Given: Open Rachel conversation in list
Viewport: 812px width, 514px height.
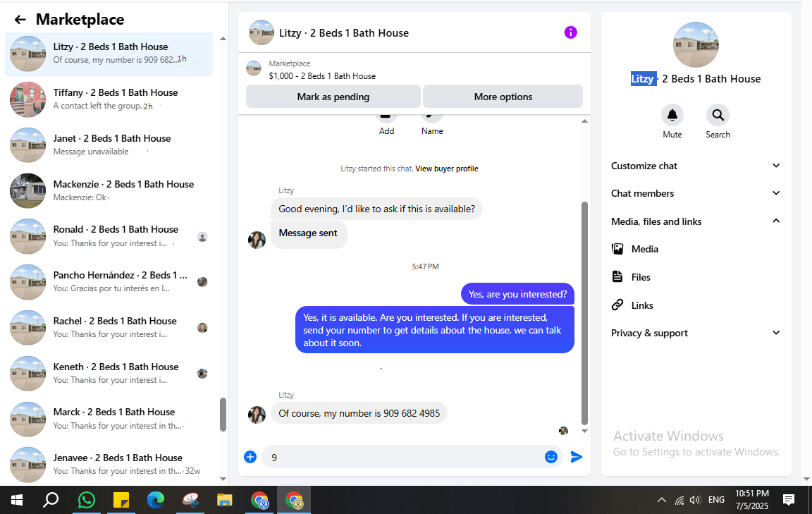Looking at the screenshot, I should 109,327.
